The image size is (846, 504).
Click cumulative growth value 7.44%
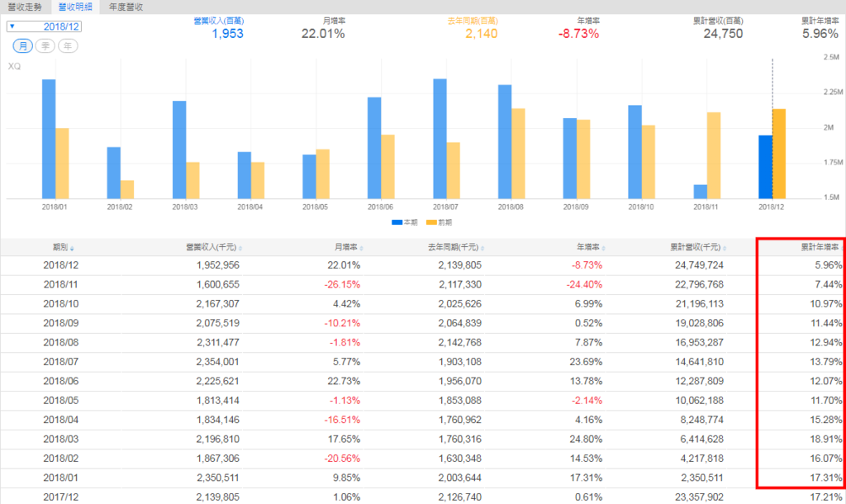(x=828, y=284)
